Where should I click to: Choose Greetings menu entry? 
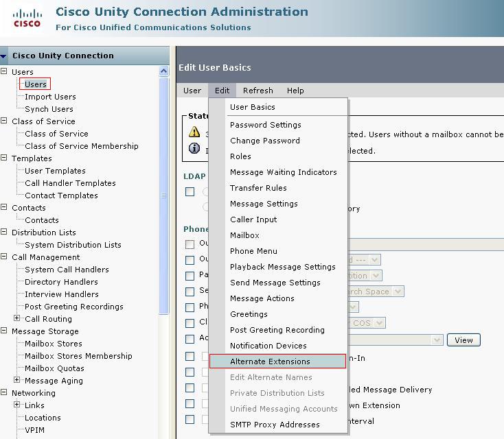click(249, 313)
